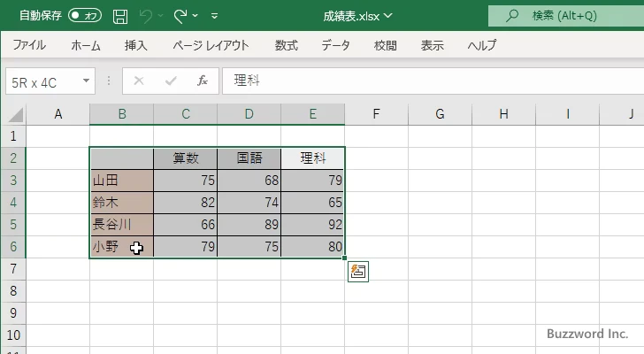Open the 挿入 ribbon tab
The width and height of the screenshot is (644, 354).
tap(135, 45)
